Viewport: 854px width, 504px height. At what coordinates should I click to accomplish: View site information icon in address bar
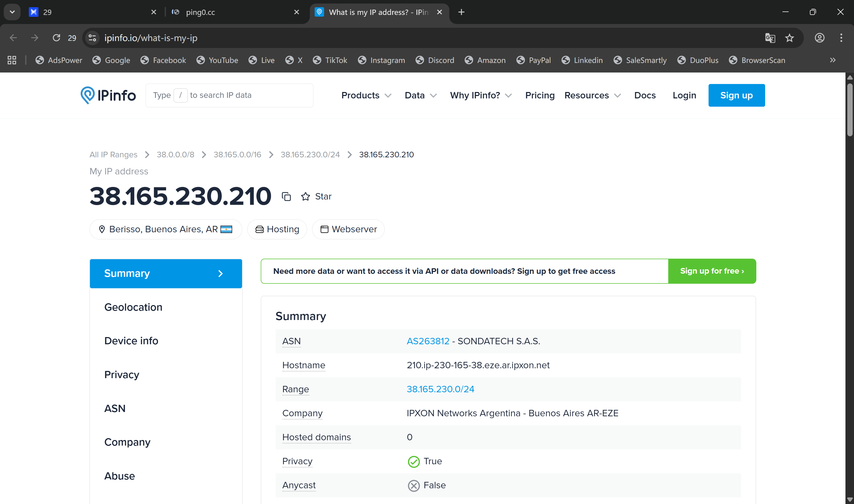[x=92, y=38]
